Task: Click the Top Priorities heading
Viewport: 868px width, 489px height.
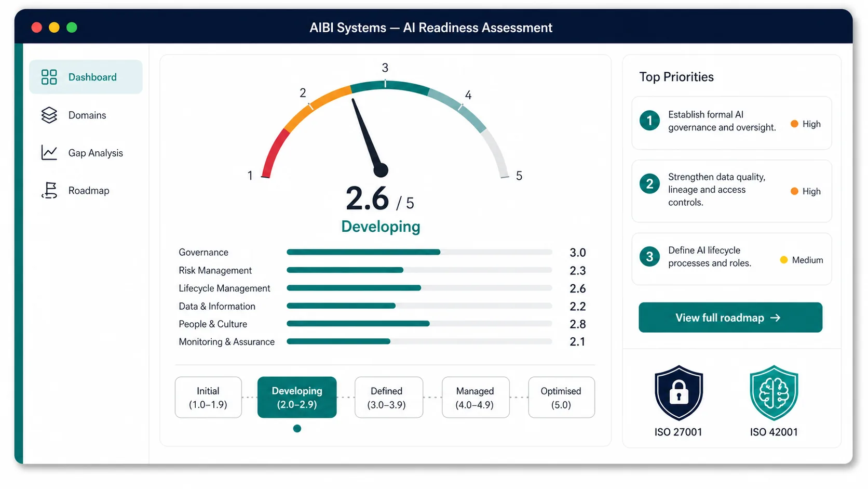Action: (x=676, y=77)
